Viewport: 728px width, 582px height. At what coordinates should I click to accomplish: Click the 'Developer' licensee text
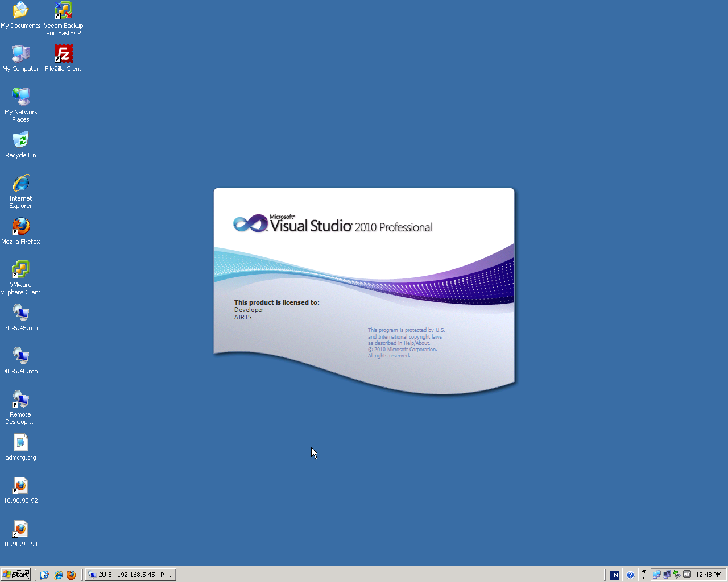tap(249, 310)
